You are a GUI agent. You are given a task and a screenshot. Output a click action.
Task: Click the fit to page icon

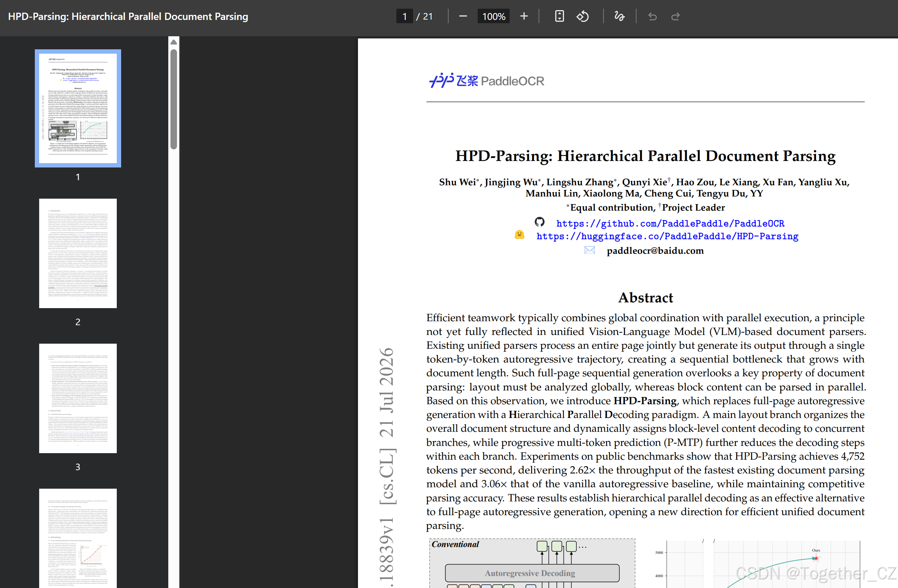pos(559,16)
